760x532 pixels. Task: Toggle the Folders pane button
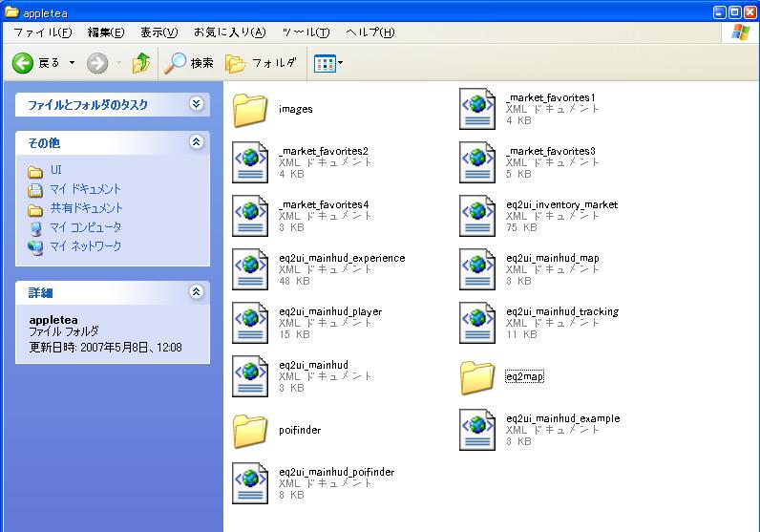tap(261, 63)
